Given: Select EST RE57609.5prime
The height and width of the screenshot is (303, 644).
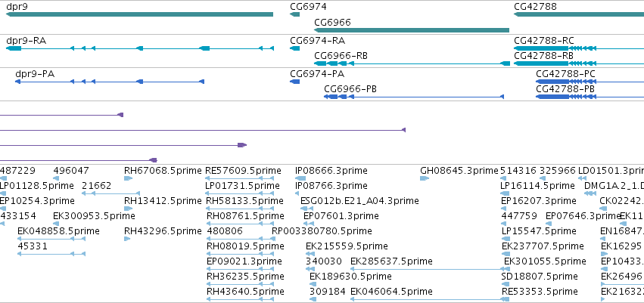Looking at the screenshot, I should pyautogui.click(x=243, y=171).
